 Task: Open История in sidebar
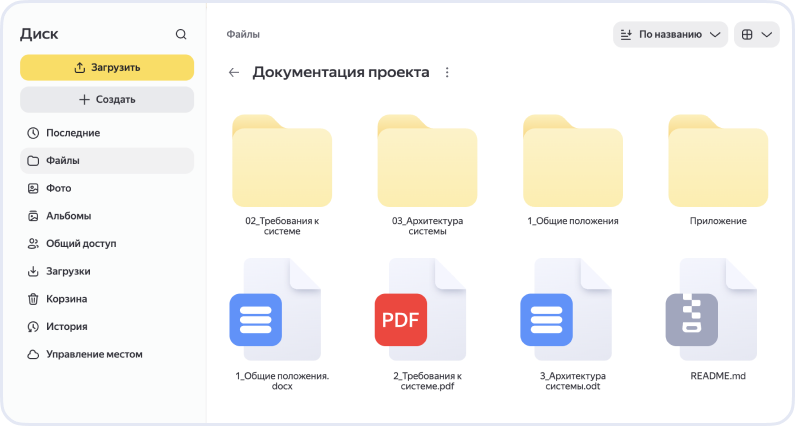point(107,327)
